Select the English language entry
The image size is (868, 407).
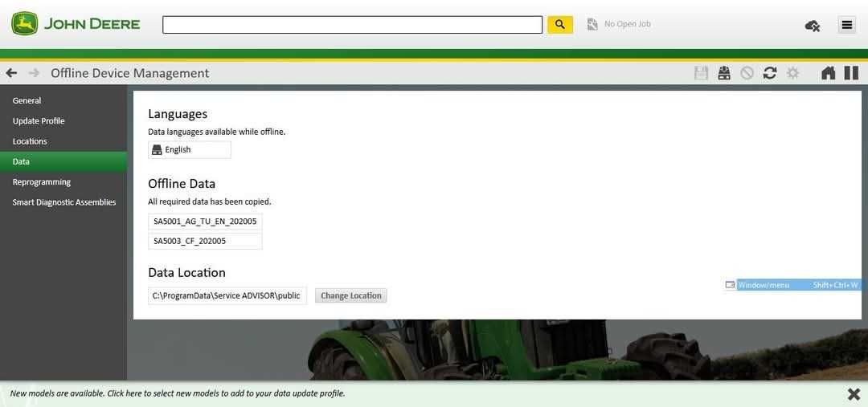tap(190, 150)
